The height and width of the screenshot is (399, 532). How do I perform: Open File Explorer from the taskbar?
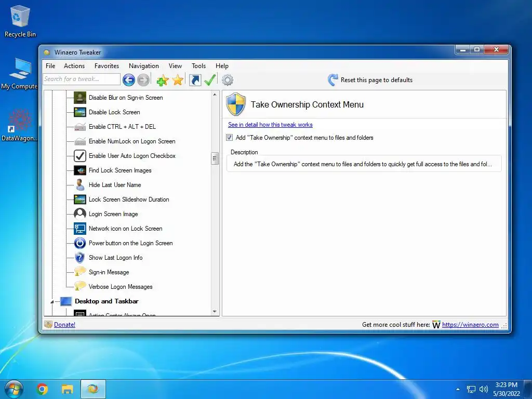(x=67, y=389)
